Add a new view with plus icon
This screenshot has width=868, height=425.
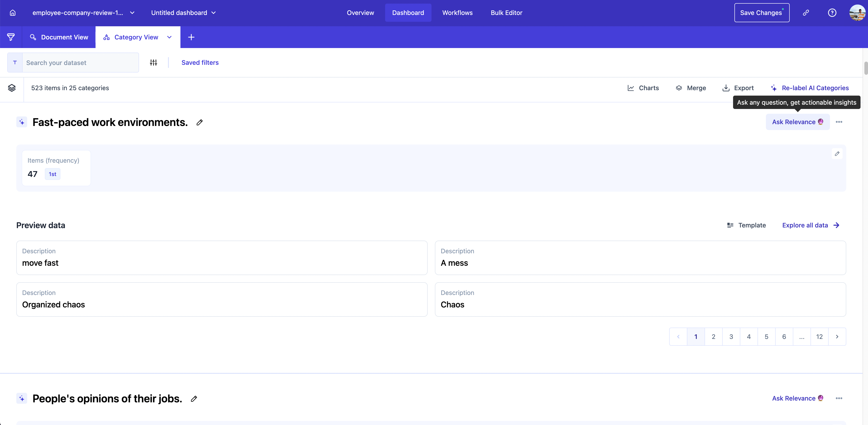[x=191, y=37]
